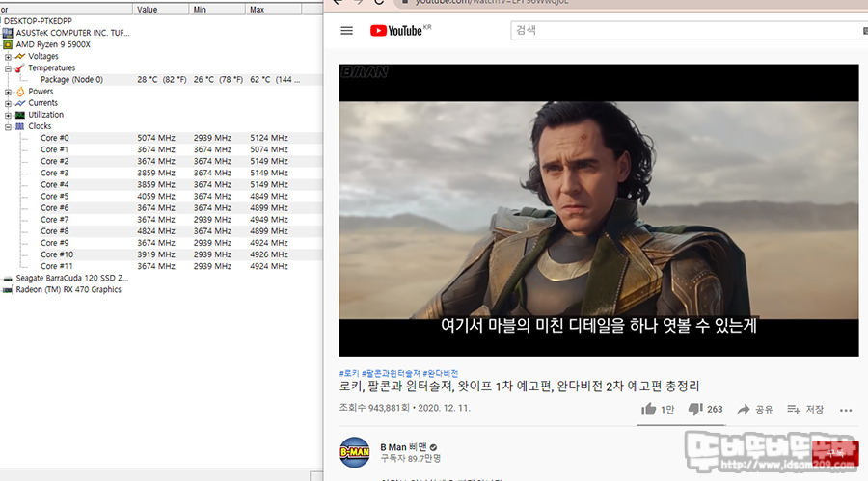This screenshot has width=868, height=481.
Task: Select the Powers flame icon
Action: click(x=20, y=92)
